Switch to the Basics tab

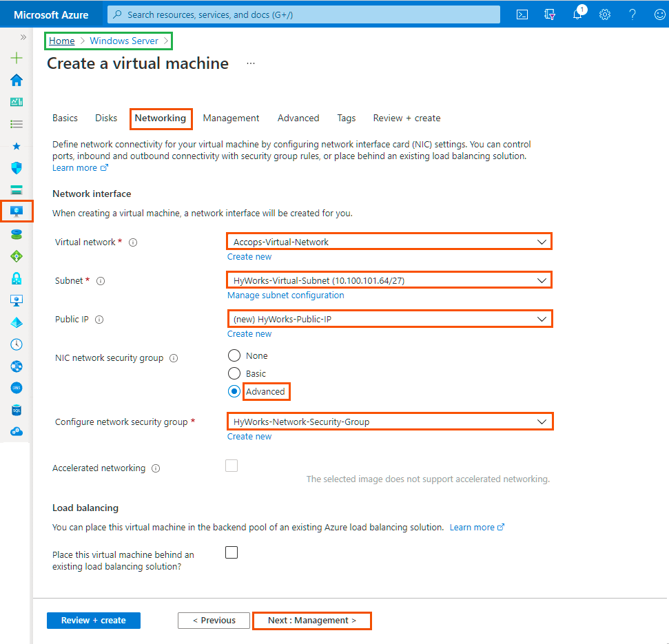tap(65, 118)
